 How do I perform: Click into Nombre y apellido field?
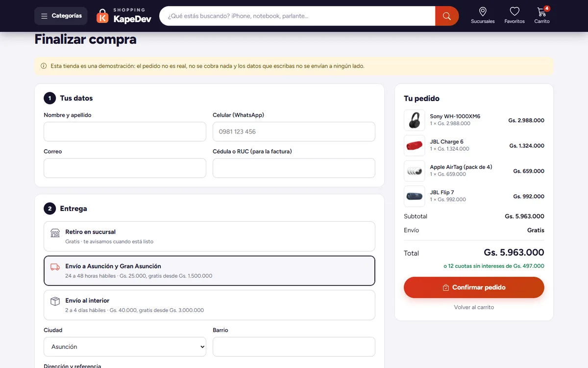(x=125, y=131)
